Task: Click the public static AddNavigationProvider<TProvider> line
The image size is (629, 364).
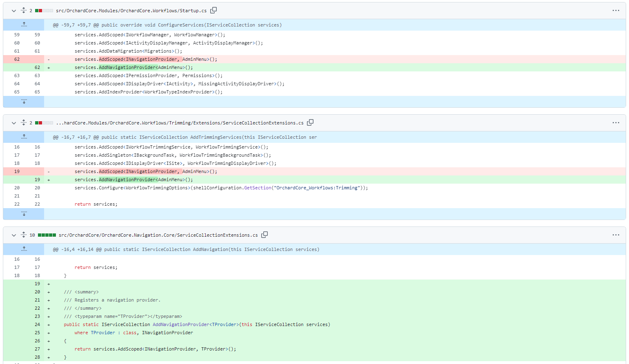Action: [x=197, y=324]
